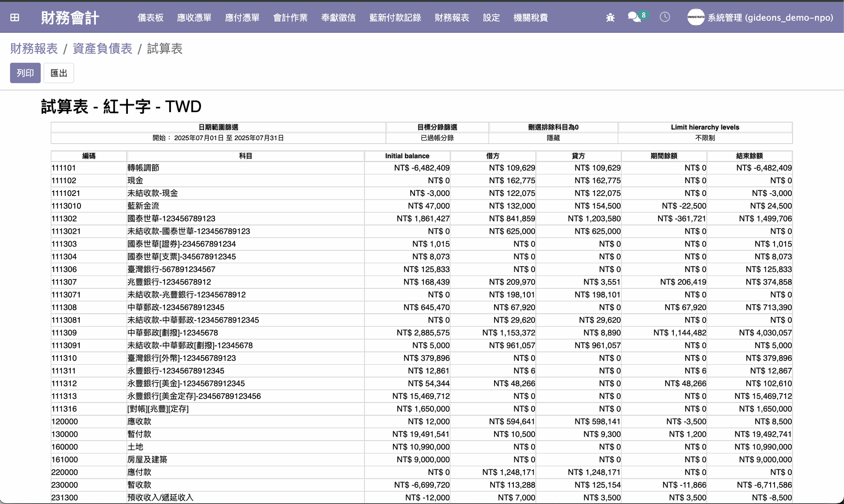Expand 財務報表 menu
The image size is (844, 504).
click(452, 18)
